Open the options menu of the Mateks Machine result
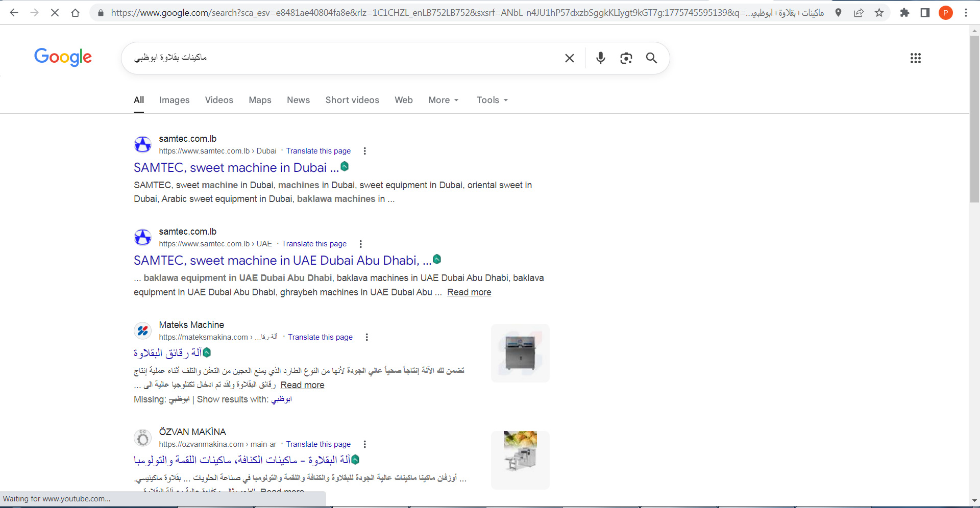Screen dimensions: 980x508 point(366,337)
